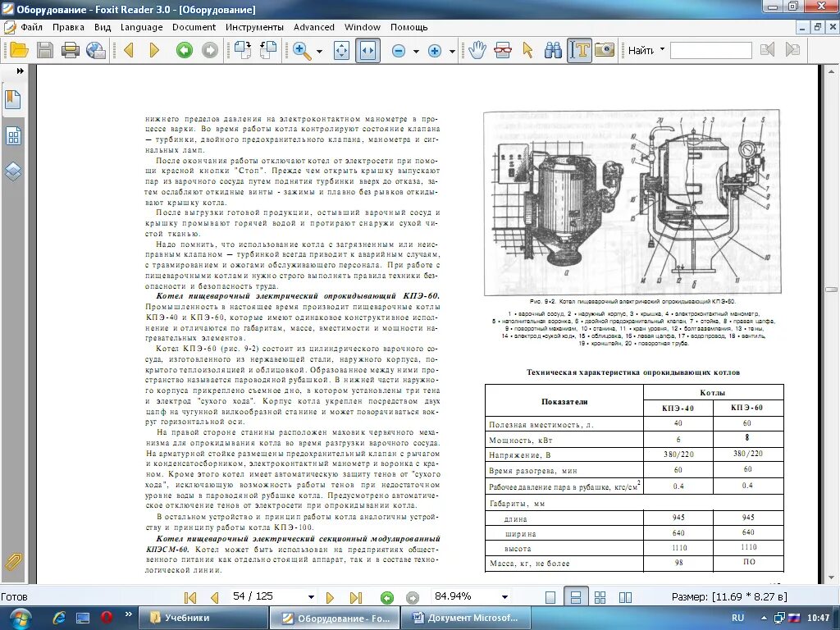
Task: Open search with the binoculars icon
Action: tap(553, 50)
